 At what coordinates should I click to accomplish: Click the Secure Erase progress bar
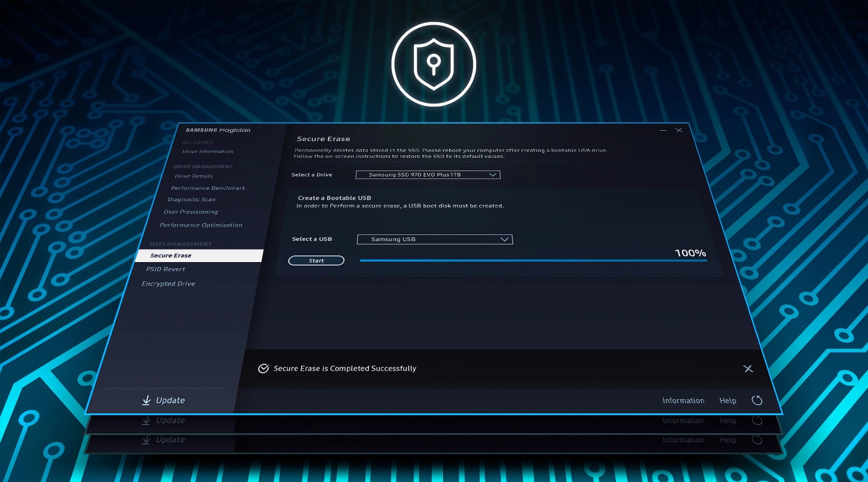[x=533, y=261]
